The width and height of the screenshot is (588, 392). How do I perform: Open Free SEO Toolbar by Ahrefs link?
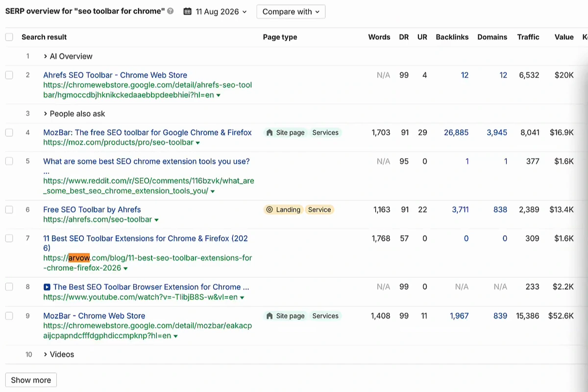[x=92, y=210]
